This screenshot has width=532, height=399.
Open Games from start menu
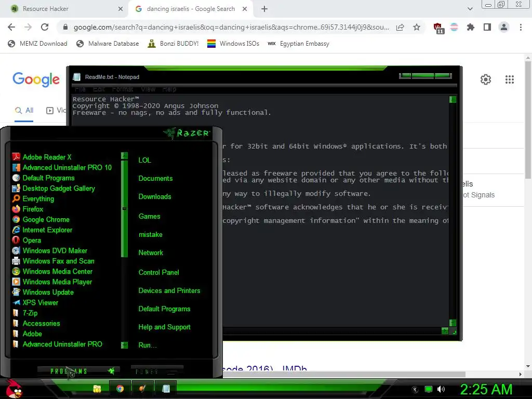[x=149, y=217]
